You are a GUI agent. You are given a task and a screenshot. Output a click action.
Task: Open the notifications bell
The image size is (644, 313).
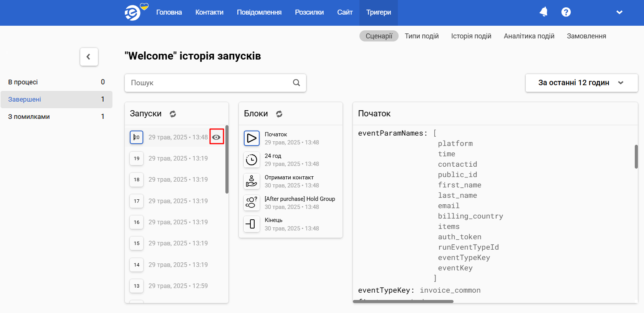pos(543,12)
